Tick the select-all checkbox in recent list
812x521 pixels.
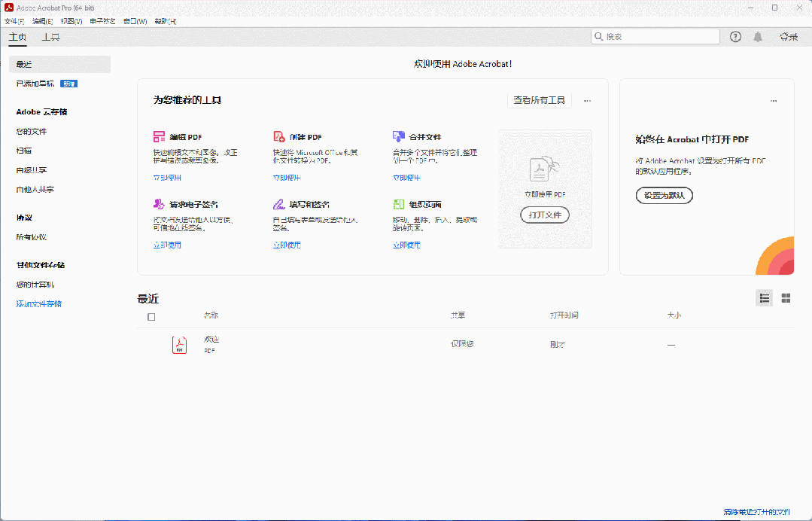(x=151, y=317)
